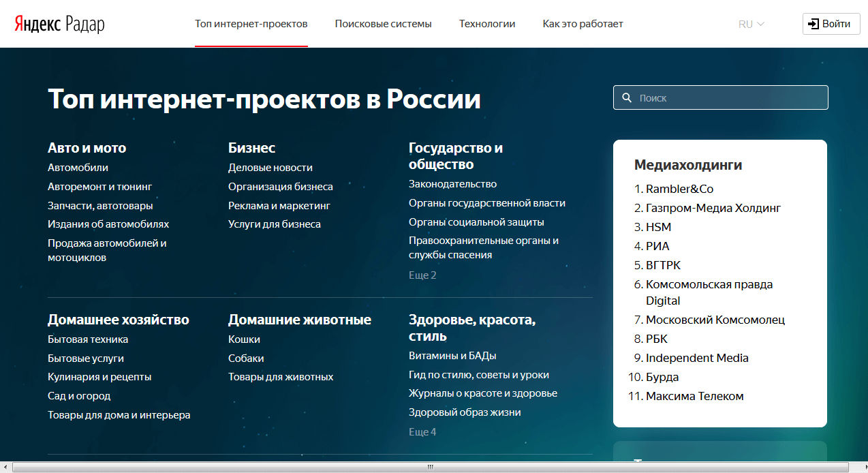The width and height of the screenshot is (868, 473).
Task: Open РИА media holding
Action: click(x=657, y=246)
